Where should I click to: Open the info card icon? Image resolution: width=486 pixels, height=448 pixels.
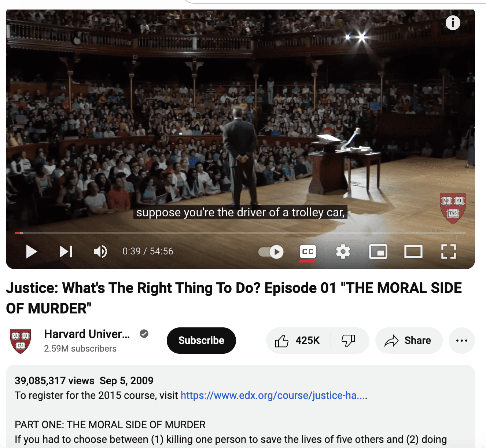pyautogui.click(x=453, y=23)
